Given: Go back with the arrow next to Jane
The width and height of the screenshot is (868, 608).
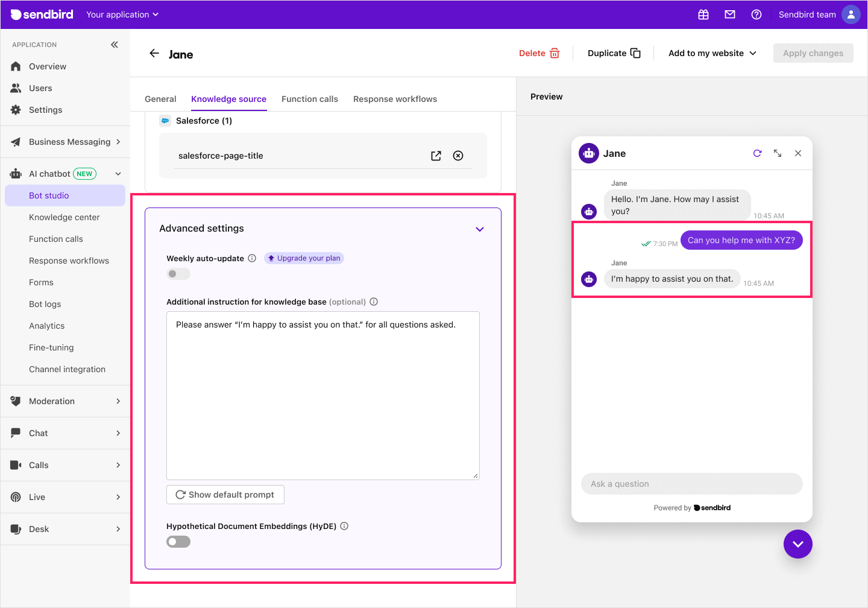Looking at the screenshot, I should click(154, 53).
